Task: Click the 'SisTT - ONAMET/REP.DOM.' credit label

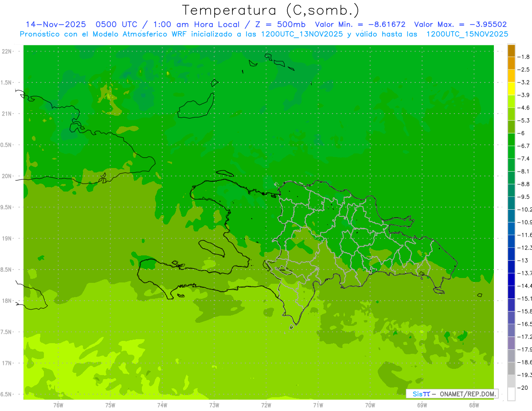Action: coord(452,394)
